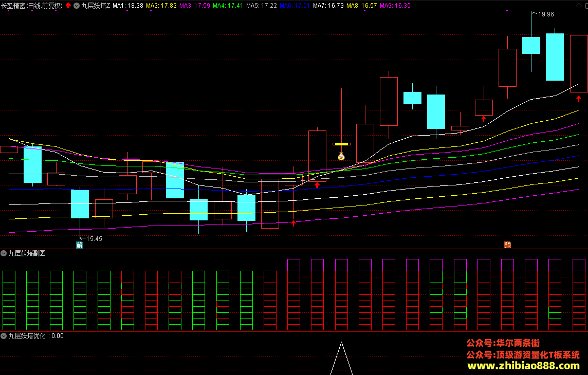Screen dimensions: 588x375
Task: Click the white spike in 九层妖塔优化 panel
Action: [341, 358]
